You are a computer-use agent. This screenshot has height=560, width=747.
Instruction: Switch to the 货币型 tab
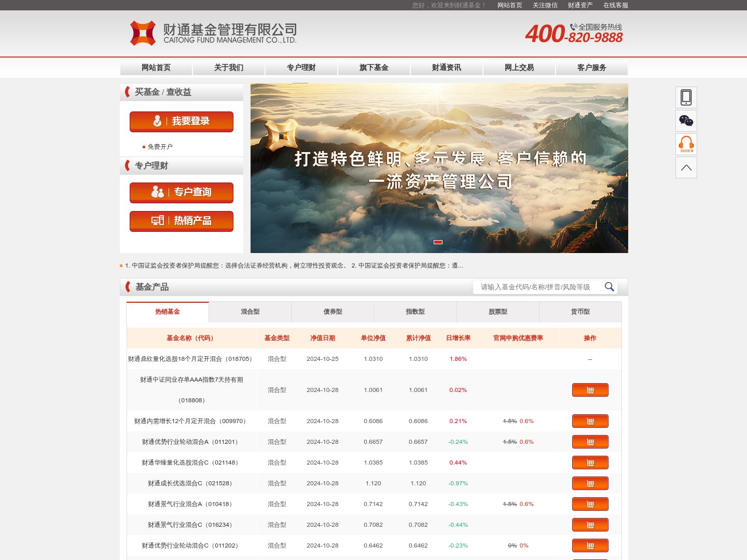[x=580, y=312]
